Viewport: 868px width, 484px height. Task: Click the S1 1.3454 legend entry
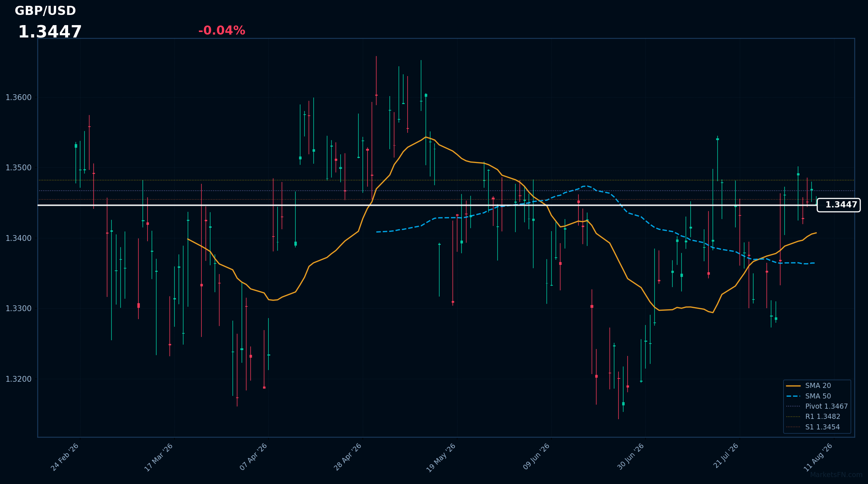click(x=813, y=427)
